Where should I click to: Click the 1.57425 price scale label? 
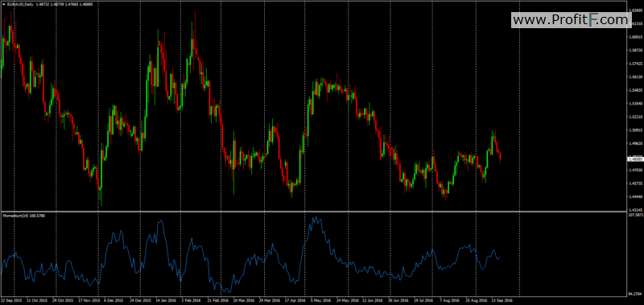tap(636, 64)
